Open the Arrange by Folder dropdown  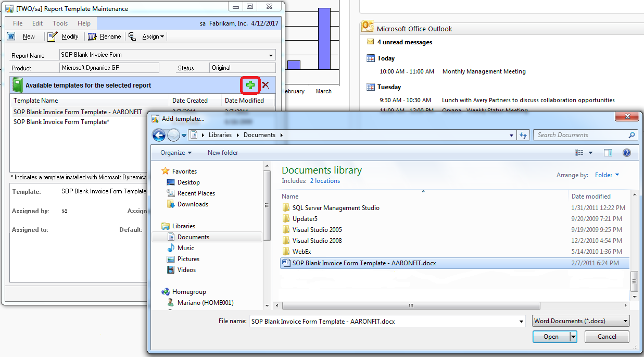point(607,175)
